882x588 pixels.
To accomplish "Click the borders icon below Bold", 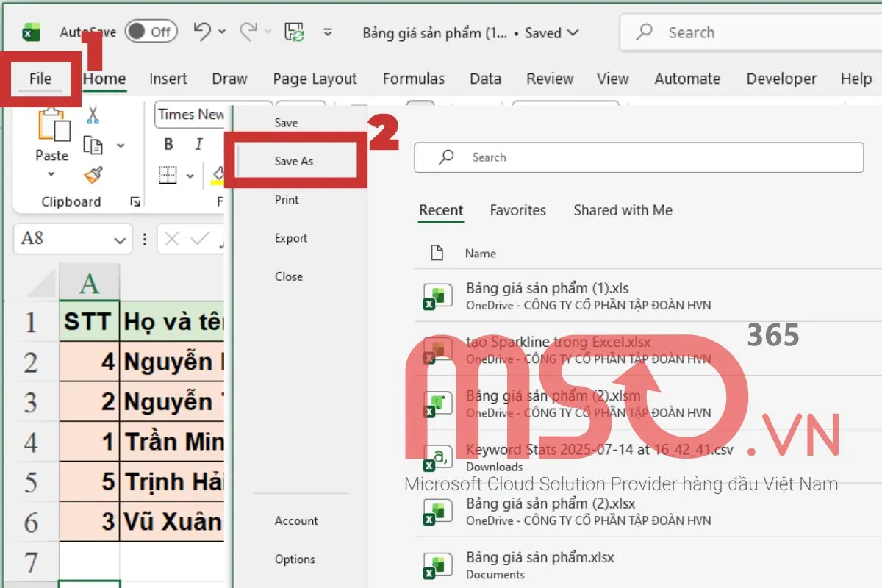I will coord(168,176).
